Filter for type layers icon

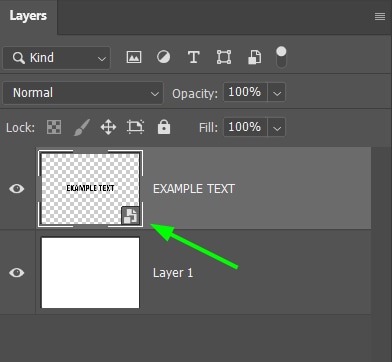[x=194, y=57]
